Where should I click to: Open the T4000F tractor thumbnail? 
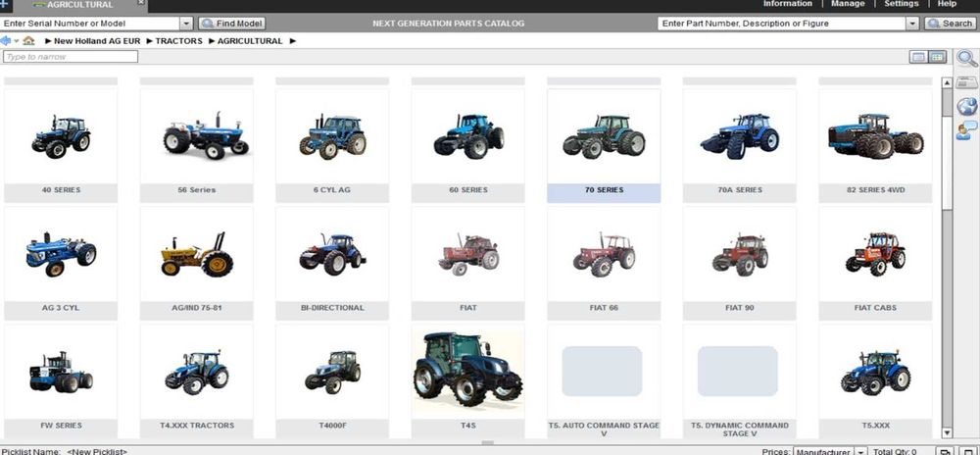pyautogui.click(x=332, y=373)
